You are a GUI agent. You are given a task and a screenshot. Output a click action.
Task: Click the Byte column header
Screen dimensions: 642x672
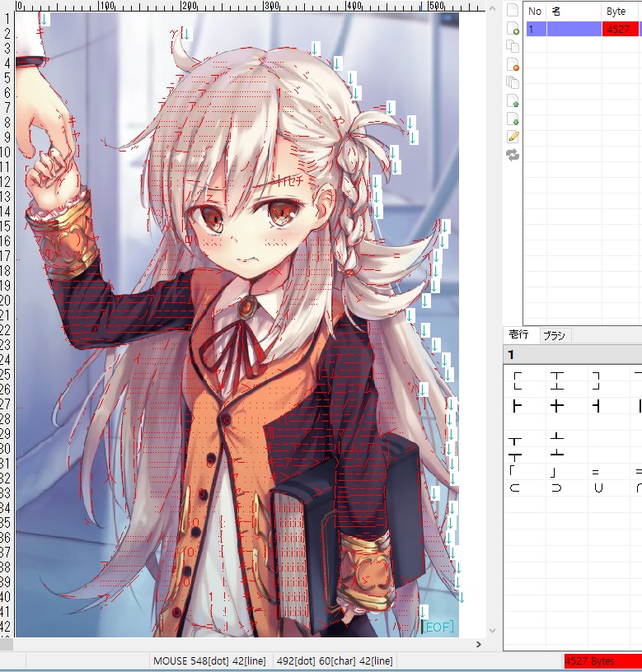619,12
